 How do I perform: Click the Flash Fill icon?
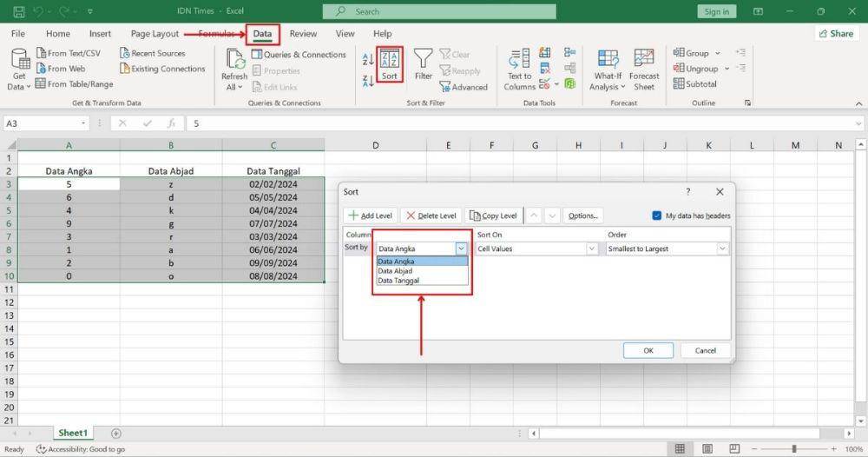click(x=545, y=53)
